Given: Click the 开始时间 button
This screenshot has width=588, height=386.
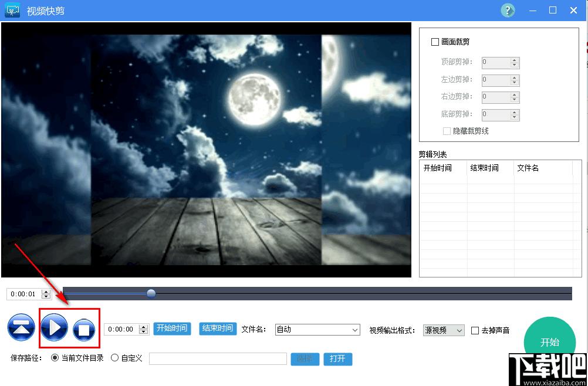Looking at the screenshot, I should (x=173, y=329).
